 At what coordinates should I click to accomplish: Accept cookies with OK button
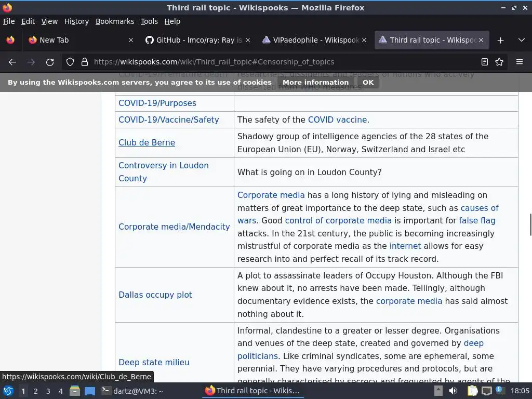click(x=368, y=83)
